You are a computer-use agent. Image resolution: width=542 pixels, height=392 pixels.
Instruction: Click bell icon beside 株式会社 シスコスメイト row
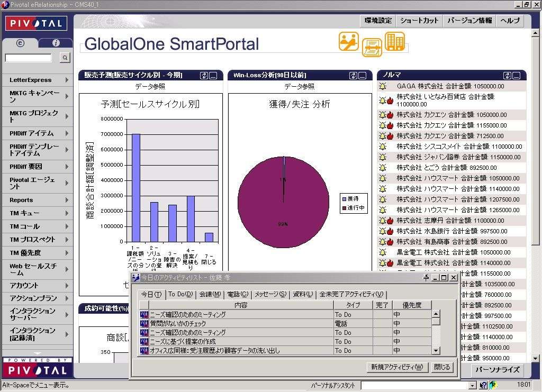click(383, 147)
